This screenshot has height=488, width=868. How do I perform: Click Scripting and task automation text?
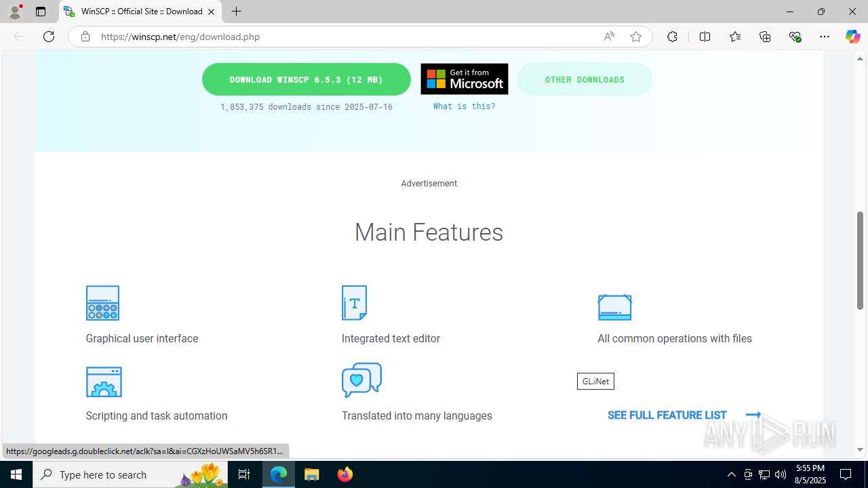(x=157, y=415)
